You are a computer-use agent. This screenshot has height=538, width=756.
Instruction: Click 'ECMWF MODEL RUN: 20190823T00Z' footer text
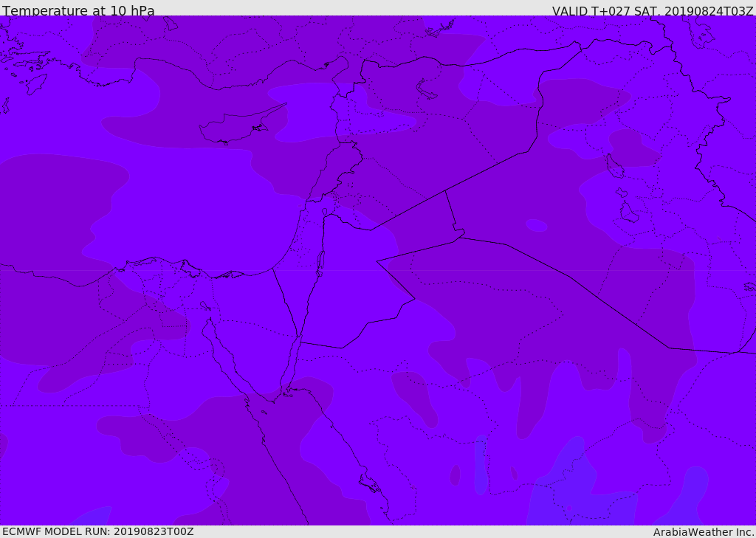pos(98,531)
